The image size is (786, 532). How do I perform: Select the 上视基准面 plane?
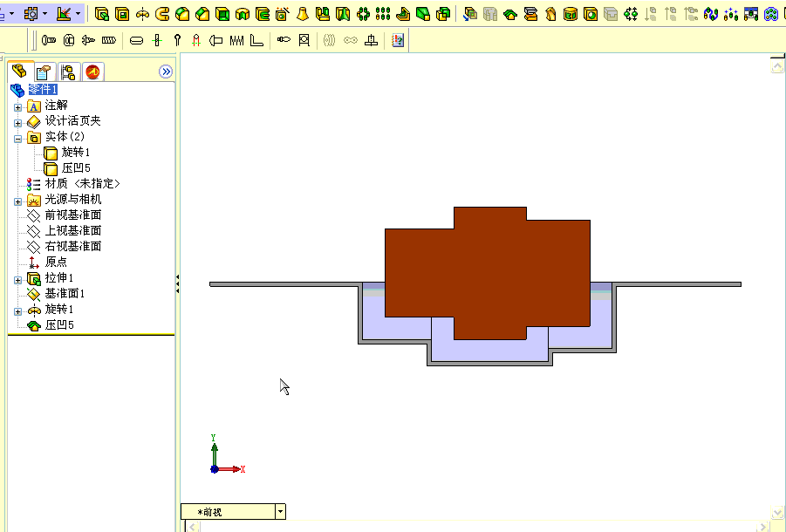(73, 230)
